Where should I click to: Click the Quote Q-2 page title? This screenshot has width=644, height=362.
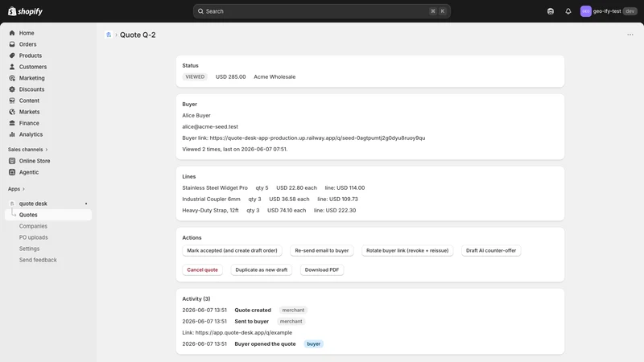pyautogui.click(x=138, y=35)
